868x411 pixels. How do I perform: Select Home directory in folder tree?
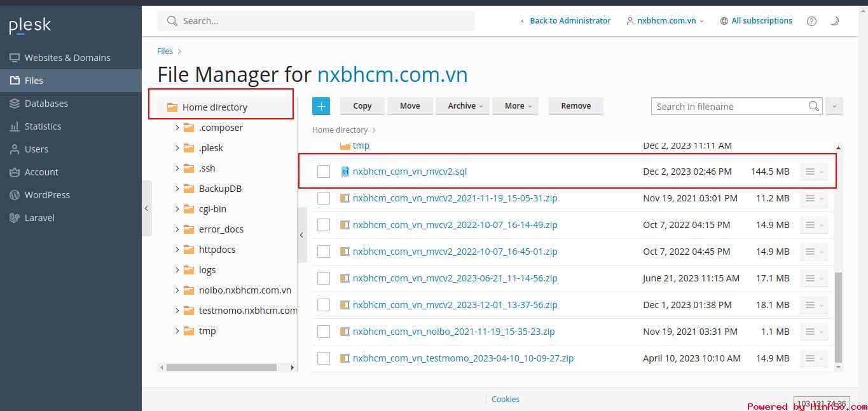coord(214,107)
